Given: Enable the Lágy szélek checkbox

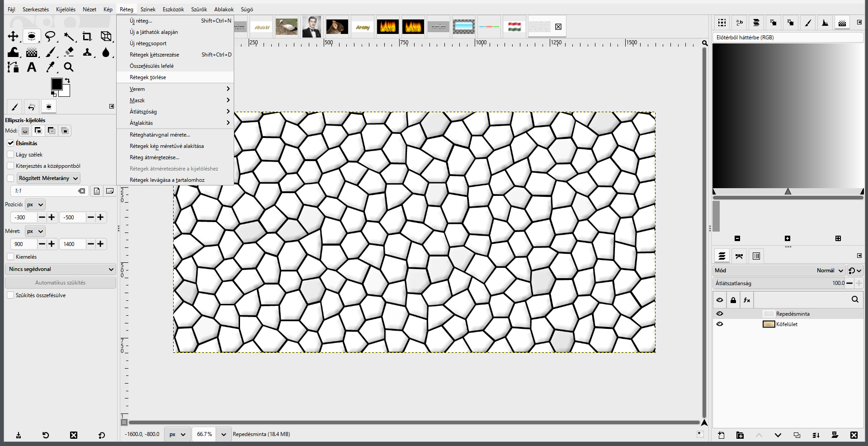Looking at the screenshot, I should coord(10,155).
